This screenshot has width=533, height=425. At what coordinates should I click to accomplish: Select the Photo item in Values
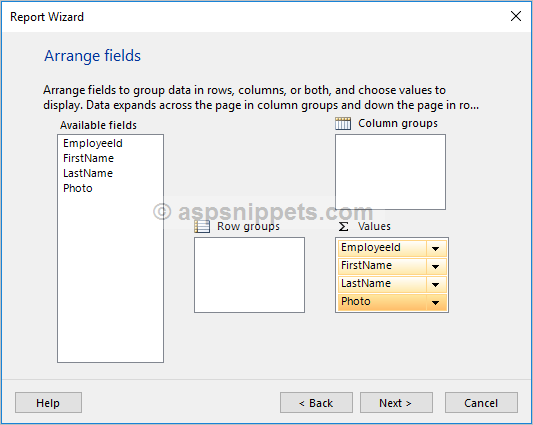click(x=382, y=303)
